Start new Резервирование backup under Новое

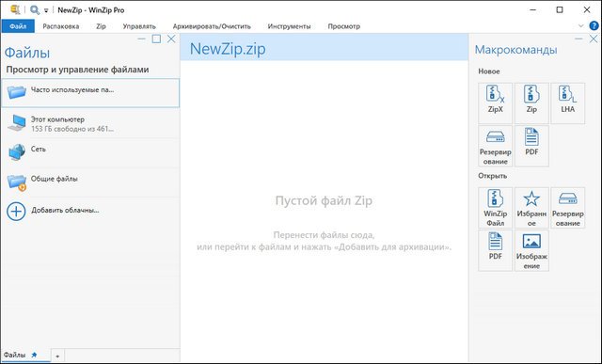click(496, 146)
